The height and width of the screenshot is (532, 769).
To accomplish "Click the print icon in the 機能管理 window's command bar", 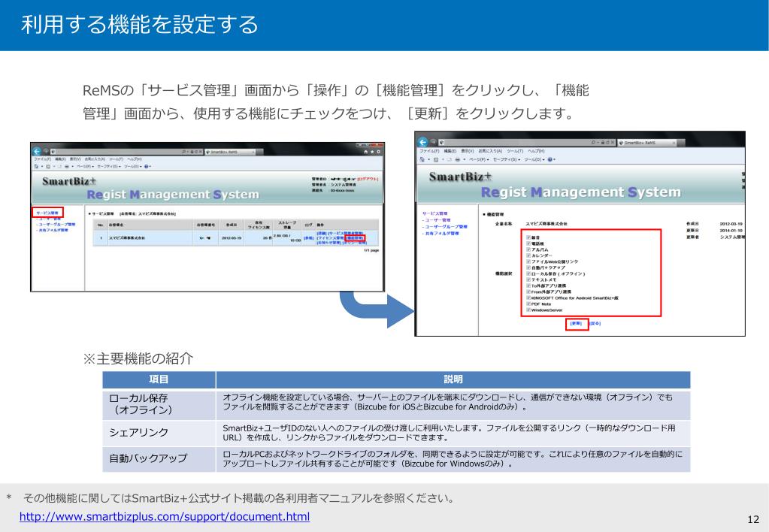I will [x=458, y=159].
